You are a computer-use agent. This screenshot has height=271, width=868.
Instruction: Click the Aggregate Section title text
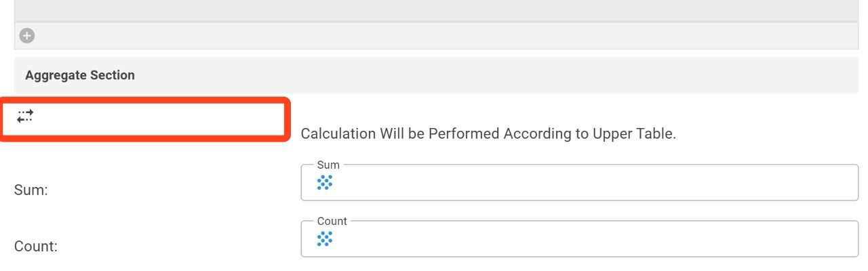[80, 75]
